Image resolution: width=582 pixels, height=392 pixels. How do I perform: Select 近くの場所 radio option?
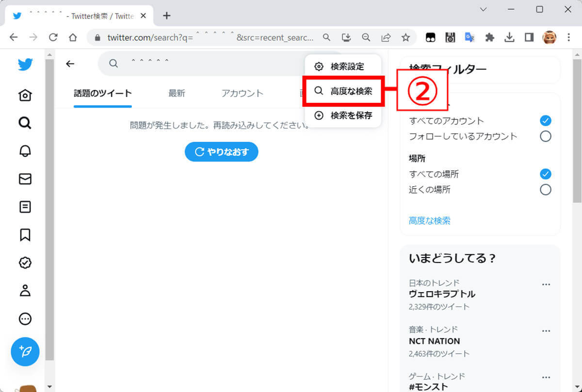[x=546, y=189]
